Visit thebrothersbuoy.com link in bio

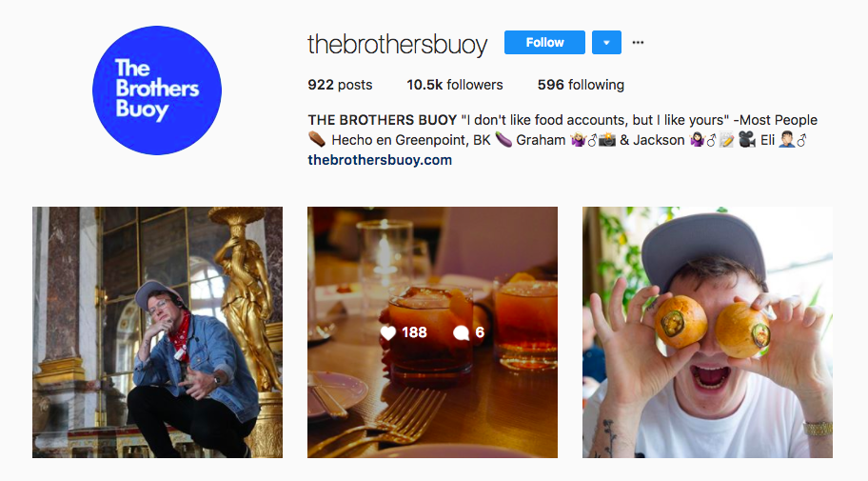(x=380, y=160)
